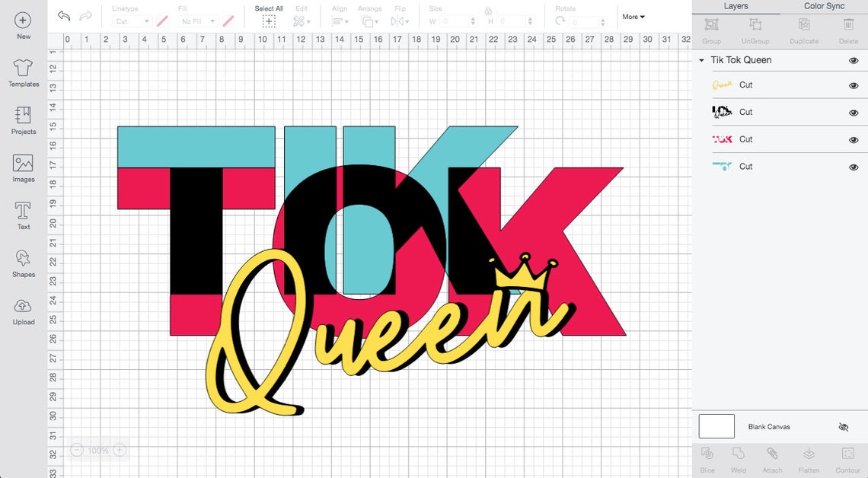
Task: Zoom in with the plus button
Action: point(120,451)
